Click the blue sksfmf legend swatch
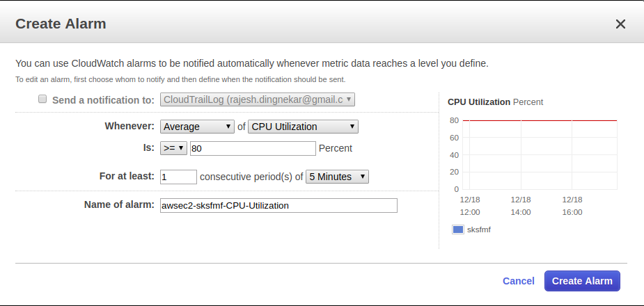The width and height of the screenshot is (644, 306). [x=458, y=229]
